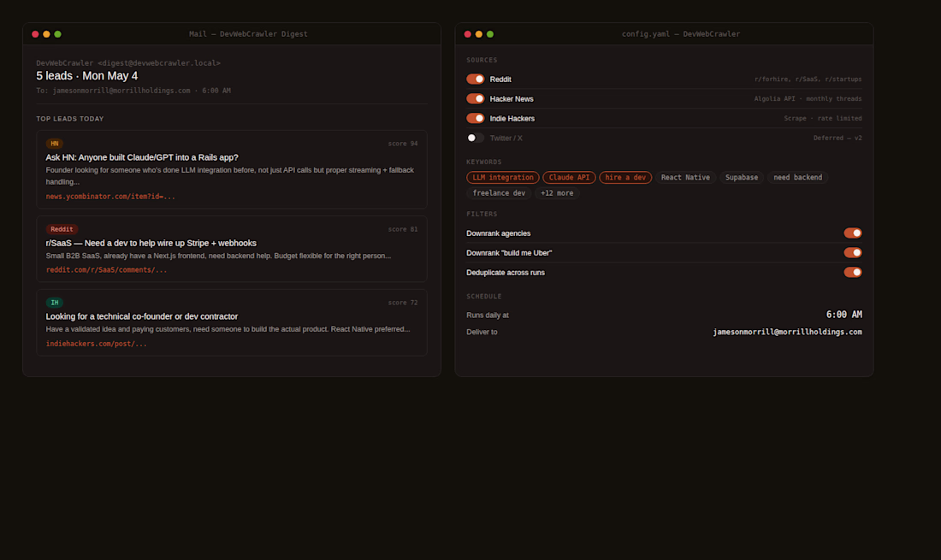
Task: Click the Scrape · rate limited note
Action: [823, 118]
